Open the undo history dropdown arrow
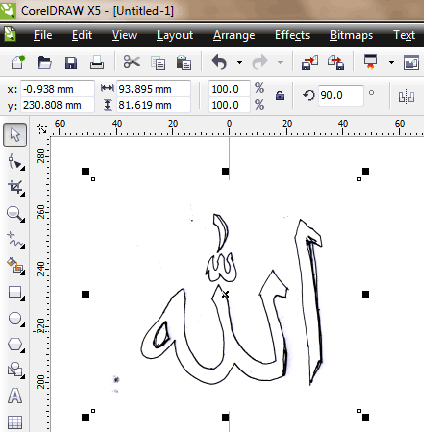 [x=239, y=62]
